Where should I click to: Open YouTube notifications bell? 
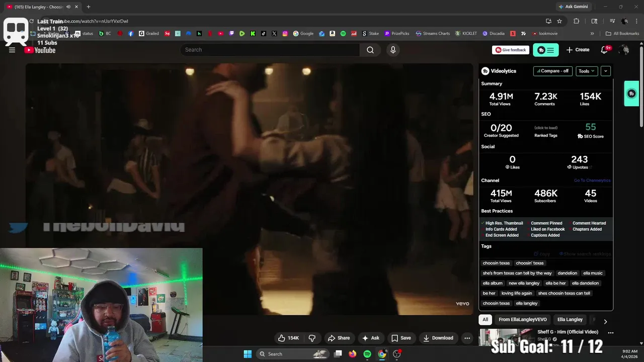605,50
